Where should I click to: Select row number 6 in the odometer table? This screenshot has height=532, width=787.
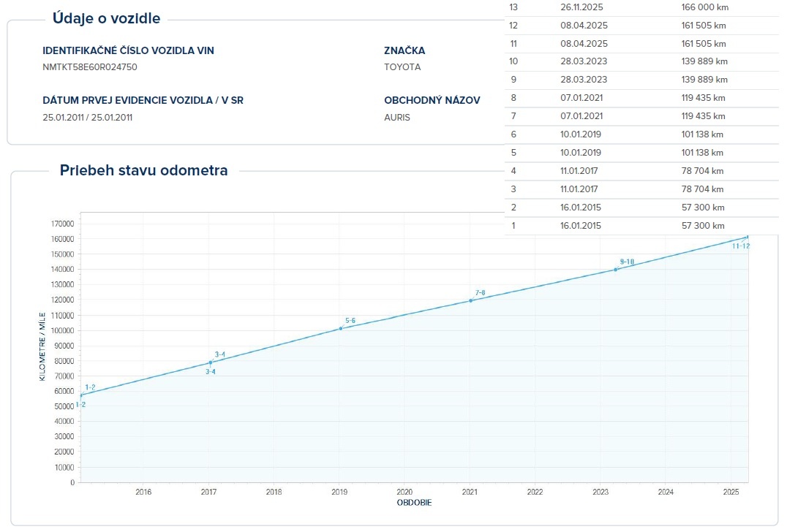pyautogui.click(x=513, y=134)
